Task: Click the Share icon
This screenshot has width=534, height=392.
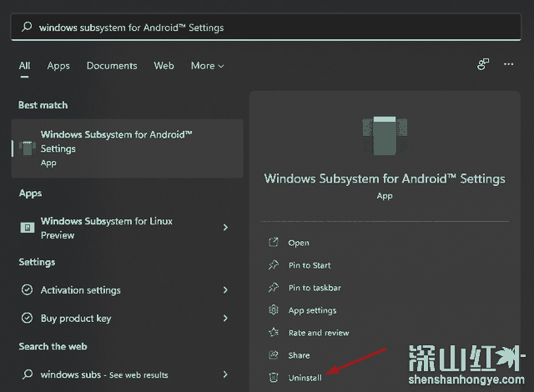Action: pyautogui.click(x=274, y=355)
